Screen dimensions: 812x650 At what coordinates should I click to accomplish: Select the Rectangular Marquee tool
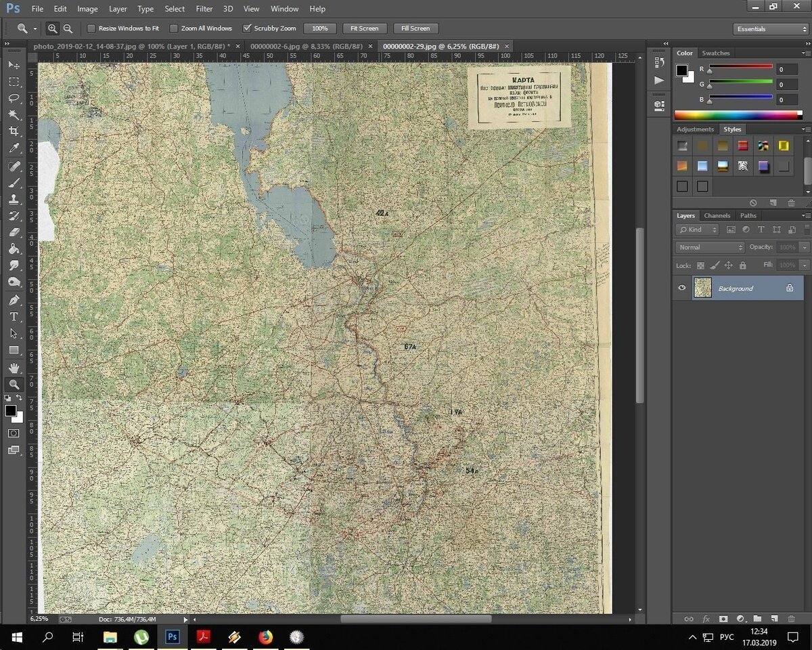14,82
